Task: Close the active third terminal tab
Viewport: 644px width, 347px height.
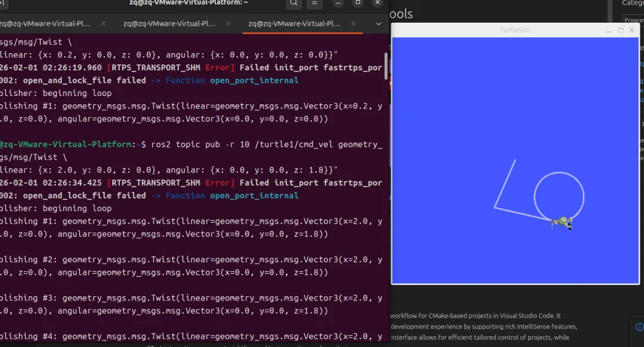Action: click(x=353, y=24)
